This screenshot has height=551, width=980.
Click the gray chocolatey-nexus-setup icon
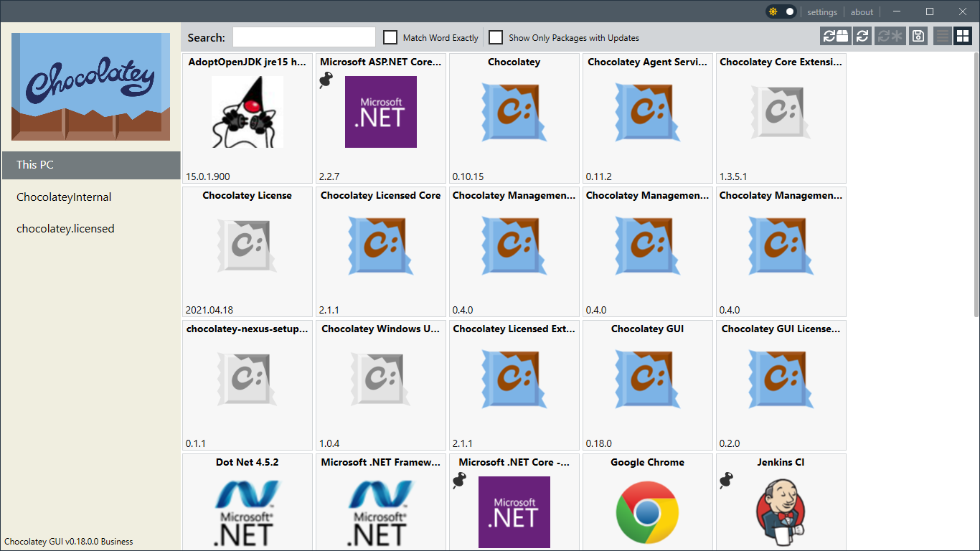tap(248, 379)
